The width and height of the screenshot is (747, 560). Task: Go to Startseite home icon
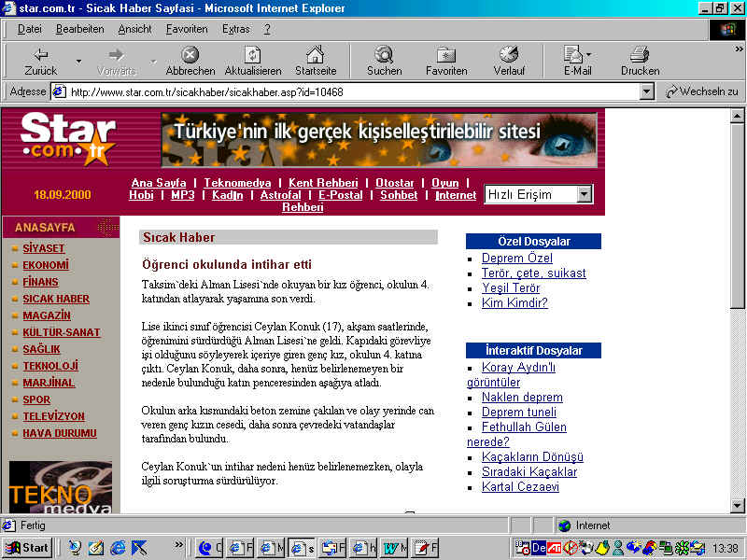(x=316, y=55)
